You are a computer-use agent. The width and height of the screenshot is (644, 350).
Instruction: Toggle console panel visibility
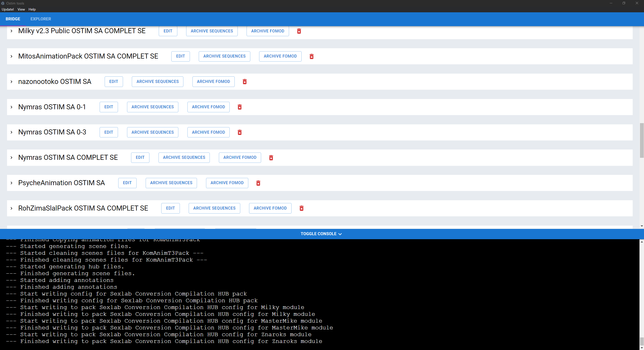(x=321, y=234)
